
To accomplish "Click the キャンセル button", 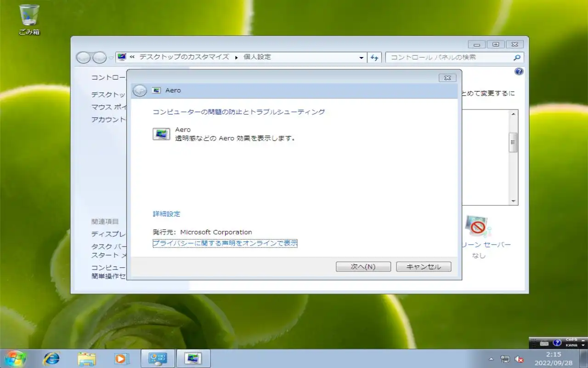I will (424, 267).
